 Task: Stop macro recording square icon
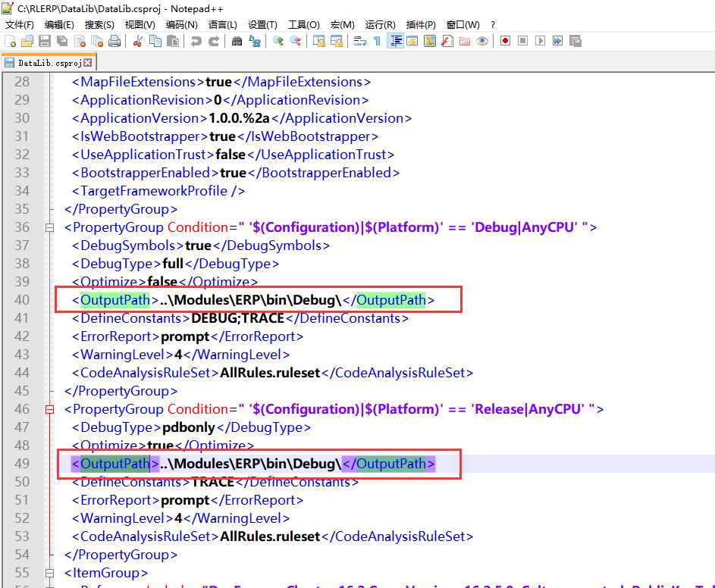click(523, 42)
